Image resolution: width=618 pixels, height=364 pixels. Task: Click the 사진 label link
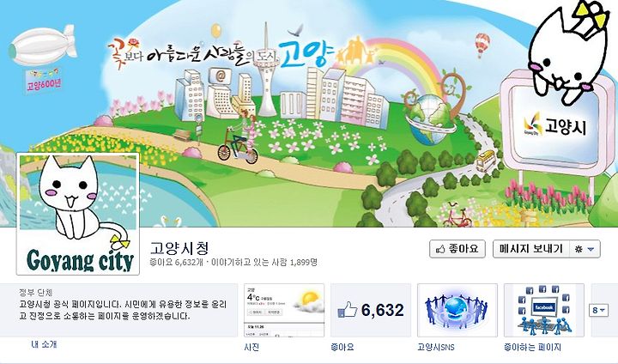(x=251, y=348)
